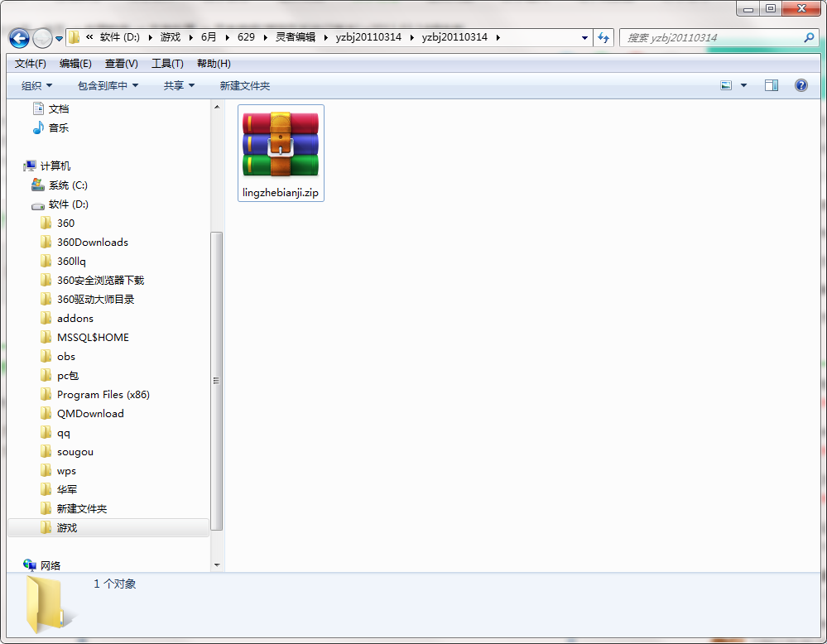Refresh the folder with the address bar refresh icon
This screenshot has height=644, width=827.
tap(603, 37)
